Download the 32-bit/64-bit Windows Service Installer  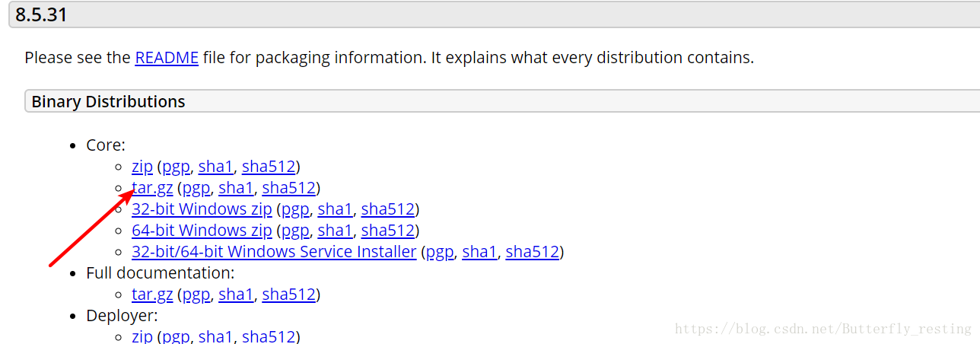tap(274, 252)
